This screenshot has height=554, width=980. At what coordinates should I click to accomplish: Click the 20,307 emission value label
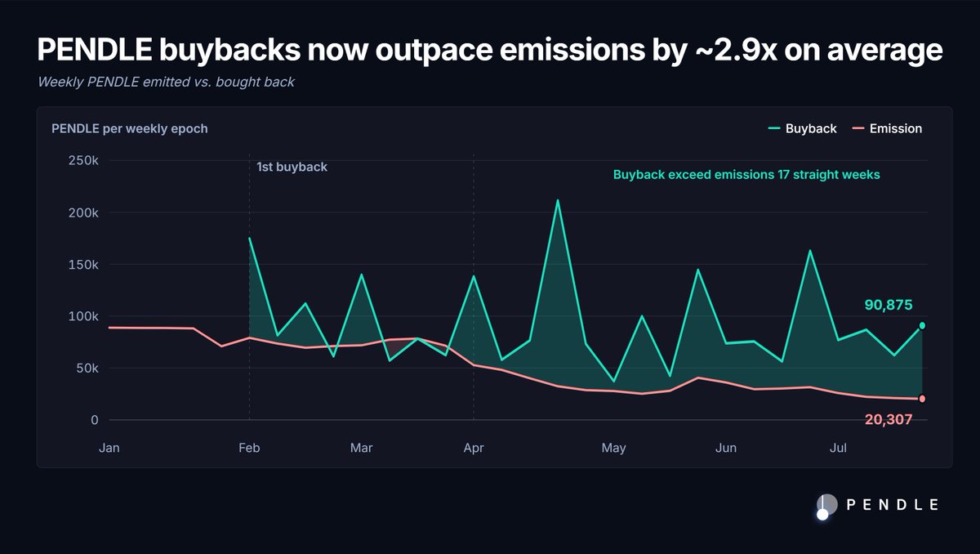(889, 419)
